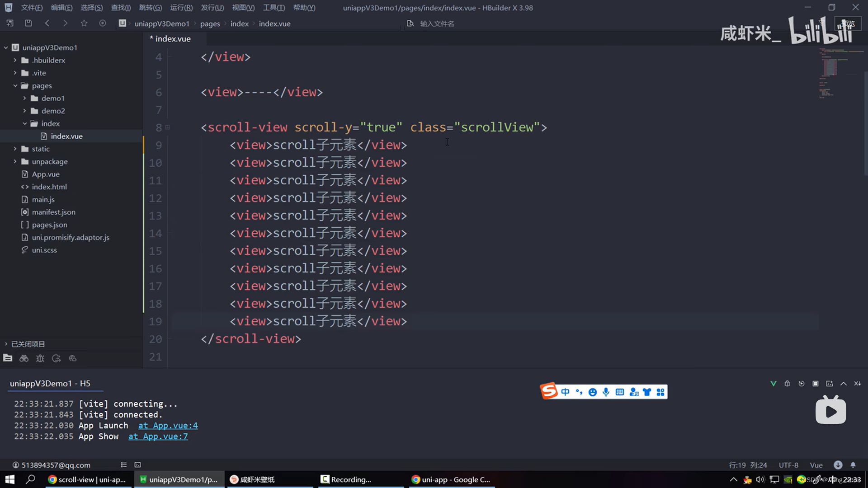This screenshot has height=488, width=868.
Task: Open the 发行(U) menu
Action: [212, 8]
